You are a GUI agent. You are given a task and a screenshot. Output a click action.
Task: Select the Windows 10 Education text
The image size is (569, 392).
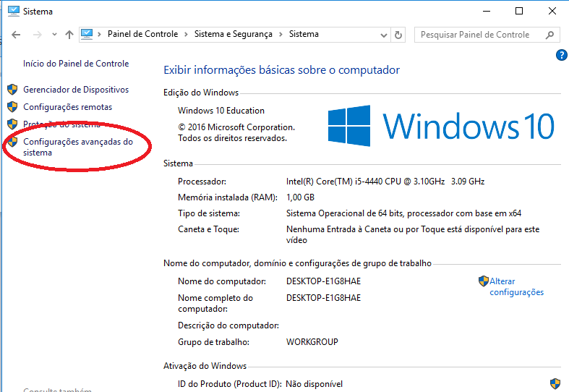[x=221, y=111]
